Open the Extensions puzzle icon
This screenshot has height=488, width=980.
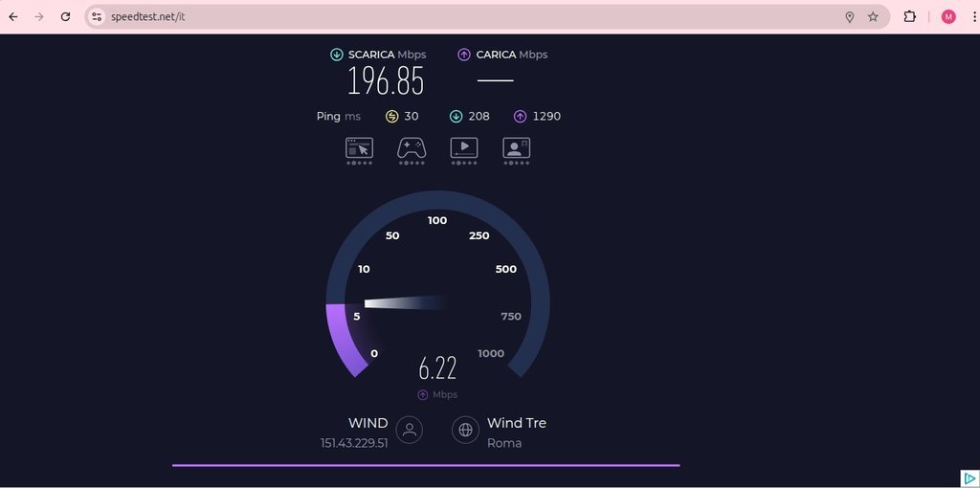(910, 17)
